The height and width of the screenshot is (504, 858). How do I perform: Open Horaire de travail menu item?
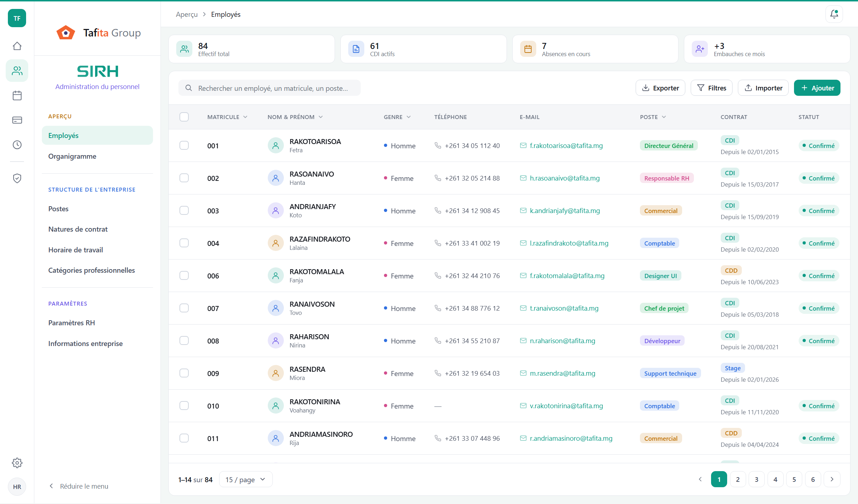pyautogui.click(x=97, y=250)
